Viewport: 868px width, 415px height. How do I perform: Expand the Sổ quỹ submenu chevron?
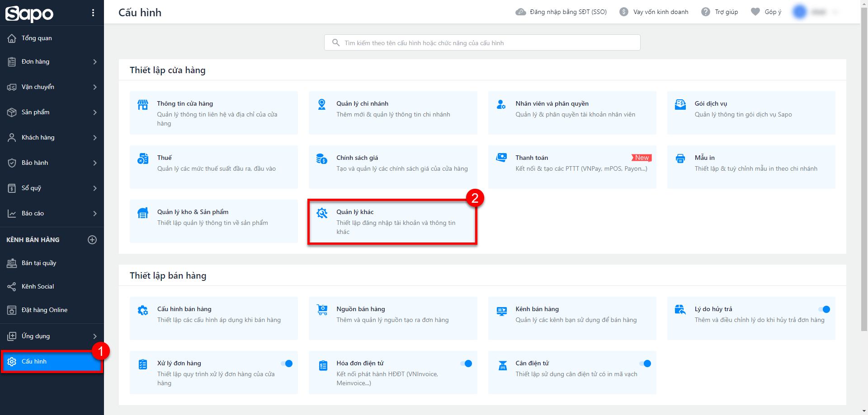[x=95, y=188]
